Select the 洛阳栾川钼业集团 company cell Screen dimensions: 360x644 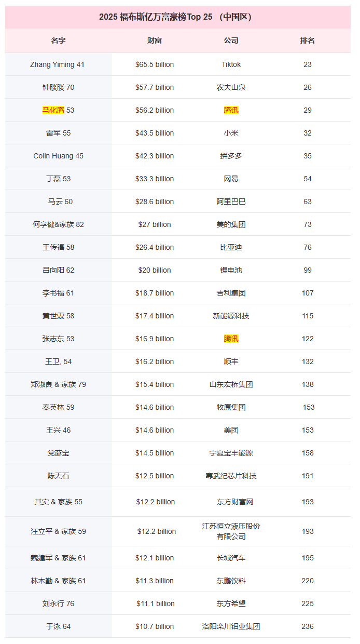click(x=231, y=626)
